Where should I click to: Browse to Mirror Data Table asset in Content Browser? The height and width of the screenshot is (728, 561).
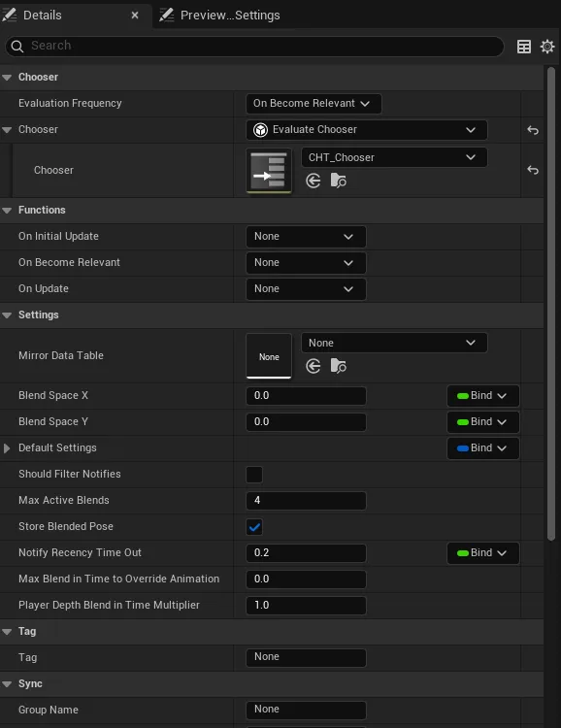[x=338, y=366]
